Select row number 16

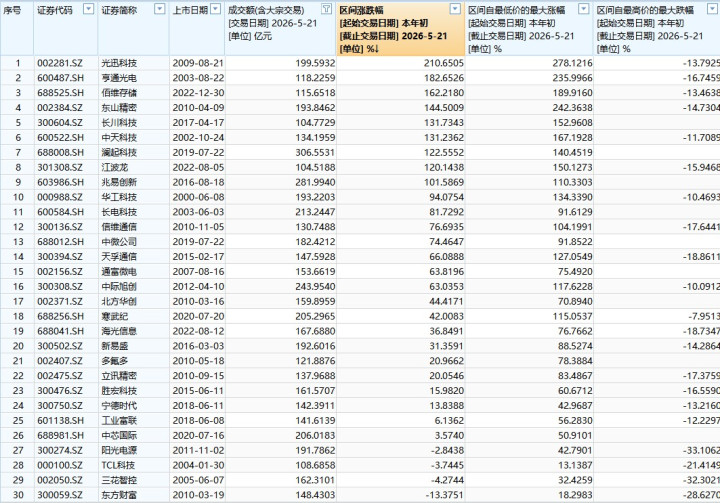pyautogui.click(x=17, y=287)
